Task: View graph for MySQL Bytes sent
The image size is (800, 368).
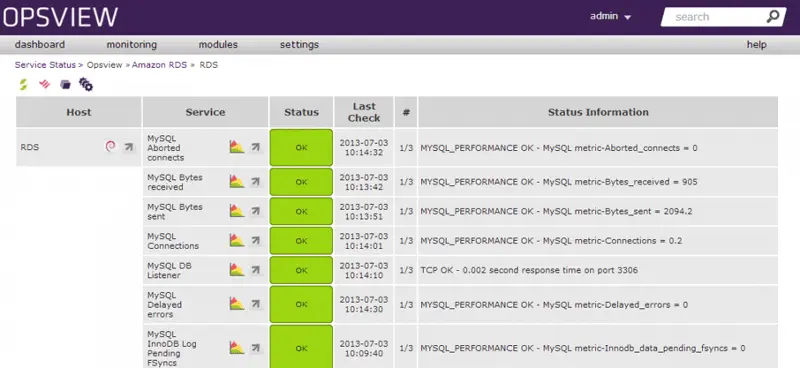Action: point(237,211)
